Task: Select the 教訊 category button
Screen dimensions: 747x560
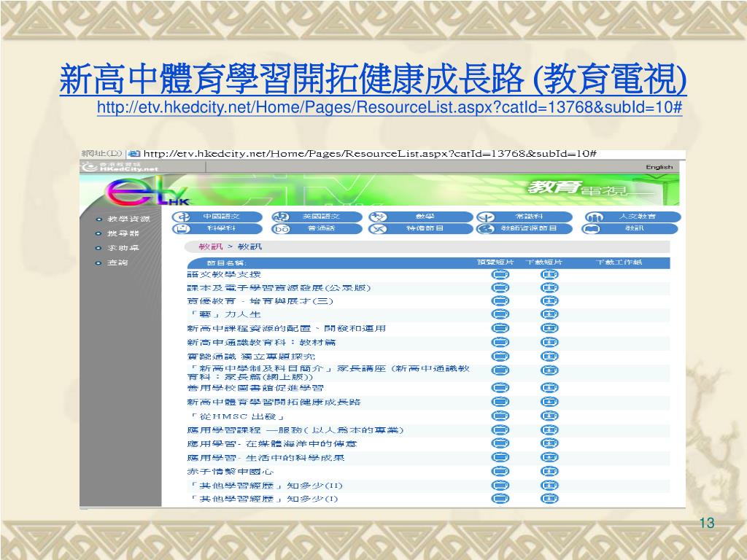Action: pyautogui.click(x=630, y=228)
